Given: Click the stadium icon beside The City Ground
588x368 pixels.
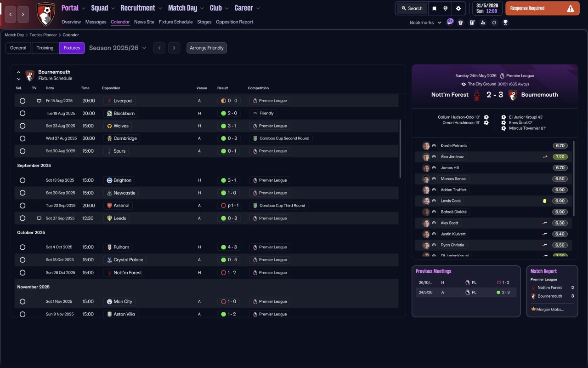Looking at the screenshot, I should pyautogui.click(x=464, y=84).
